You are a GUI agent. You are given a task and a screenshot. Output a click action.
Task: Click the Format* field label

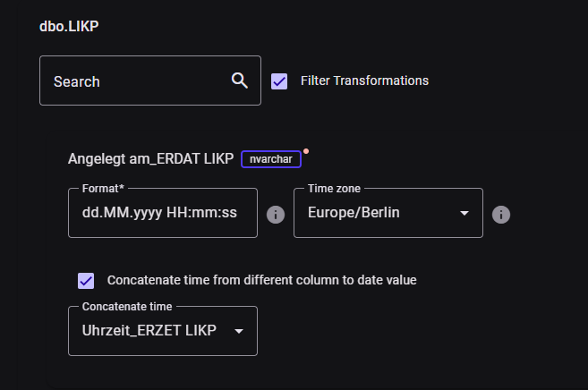pyautogui.click(x=103, y=189)
